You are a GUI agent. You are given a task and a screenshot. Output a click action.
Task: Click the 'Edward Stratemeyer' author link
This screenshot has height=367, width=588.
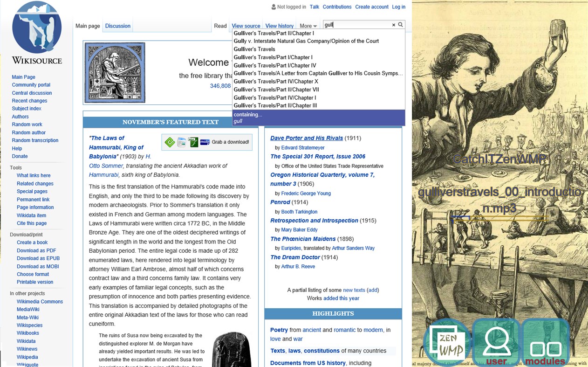303,148
